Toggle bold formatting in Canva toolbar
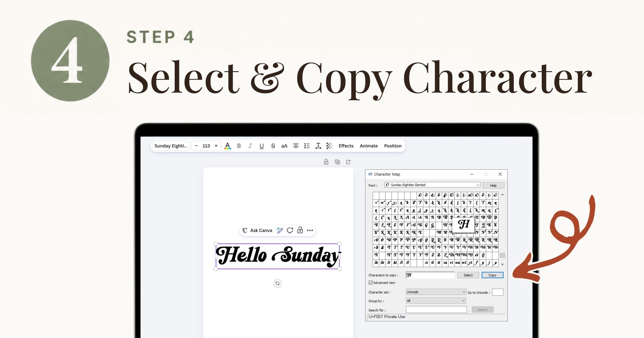This screenshot has height=338, width=644. coord(239,146)
